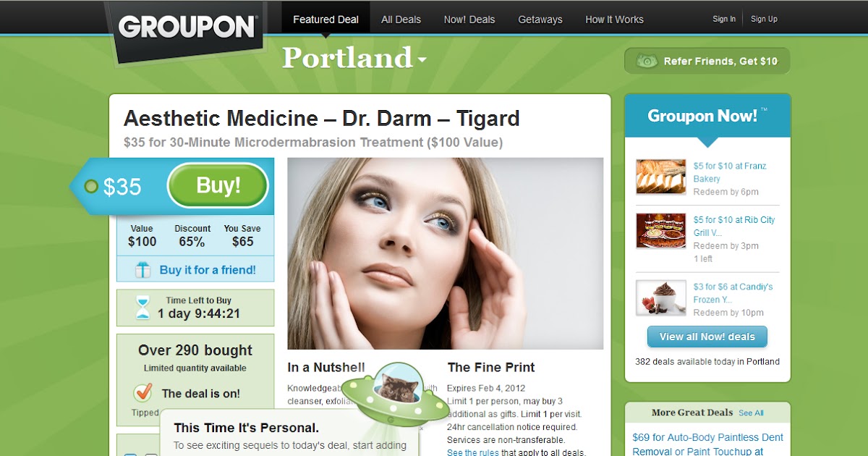
Task: Open the How It Works tab
Action: pyautogui.click(x=614, y=20)
